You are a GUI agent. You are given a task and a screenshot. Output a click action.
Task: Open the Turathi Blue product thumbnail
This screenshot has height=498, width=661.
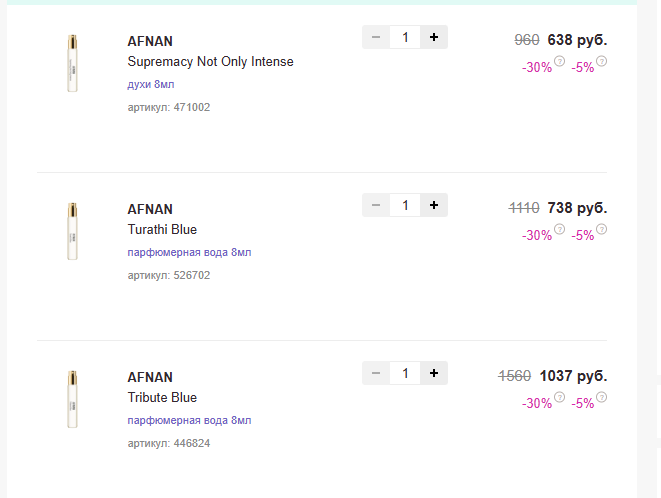point(73,231)
